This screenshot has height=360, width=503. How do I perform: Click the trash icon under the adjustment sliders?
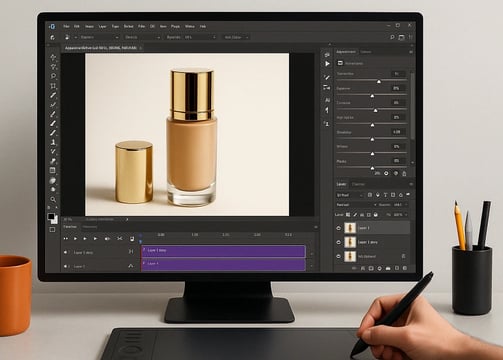tap(404, 173)
